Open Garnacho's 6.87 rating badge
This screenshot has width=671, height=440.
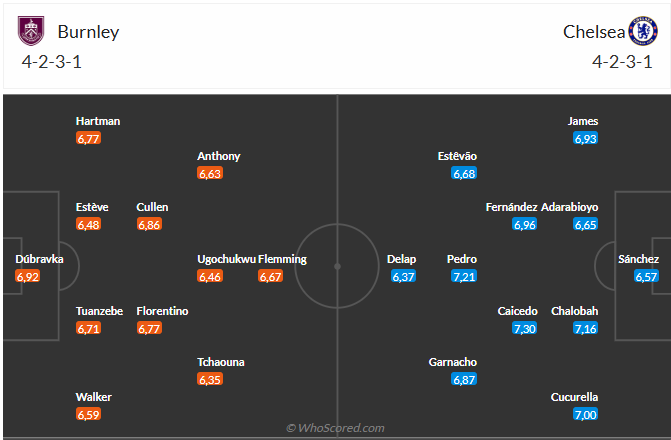coord(464,379)
